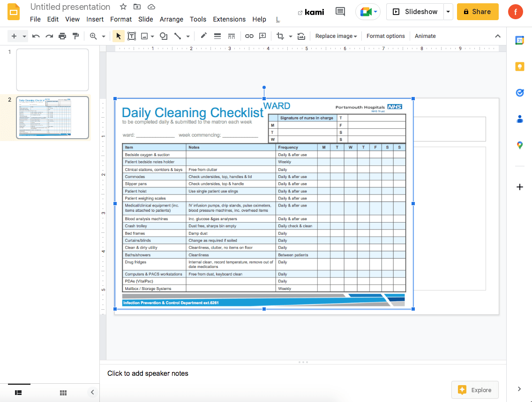Screen dimensions: 532x402
Task: Click the Undo icon
Action: (36, 36)
